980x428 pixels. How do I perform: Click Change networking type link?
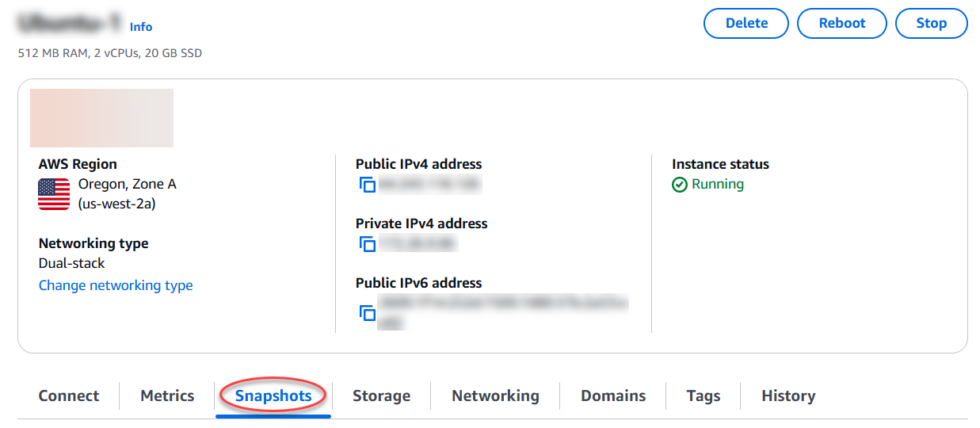(x=116, y=285)
